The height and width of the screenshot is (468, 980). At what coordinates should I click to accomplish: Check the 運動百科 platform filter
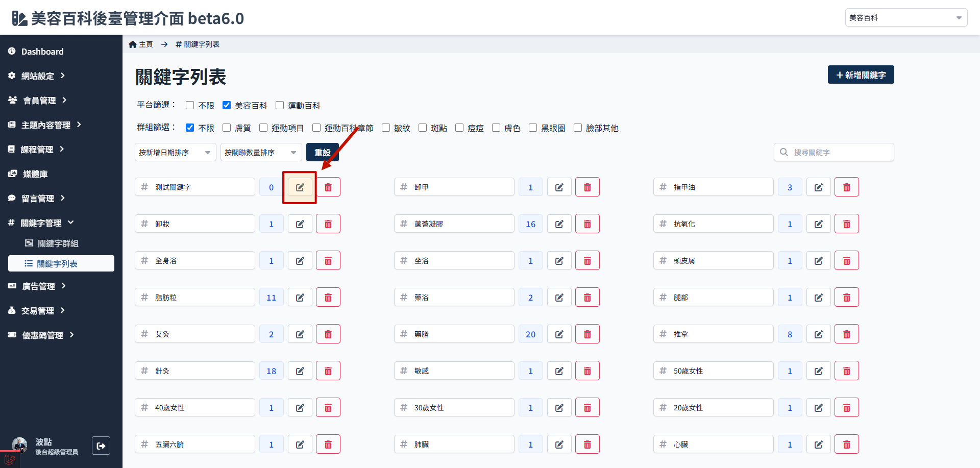point(280,105)
